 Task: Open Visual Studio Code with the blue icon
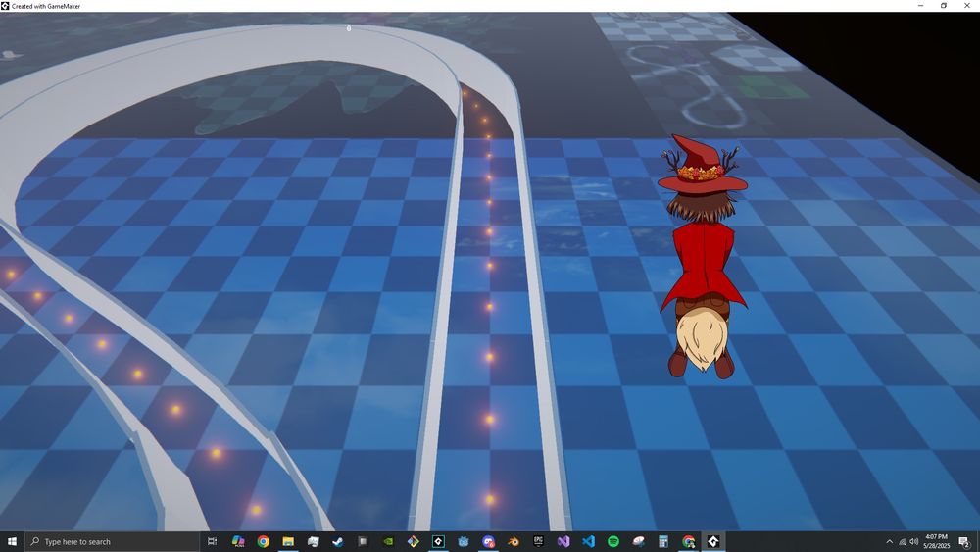click(588, 541)
